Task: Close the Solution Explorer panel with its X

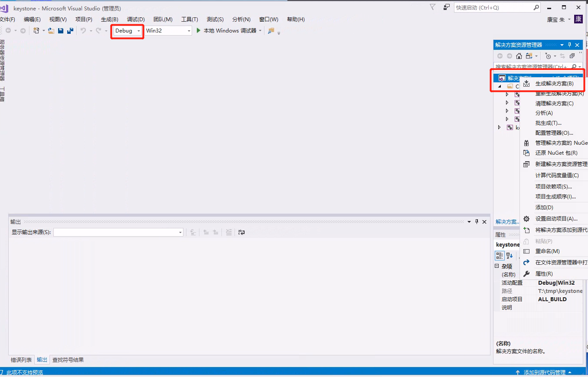Action: pos(577,45)
